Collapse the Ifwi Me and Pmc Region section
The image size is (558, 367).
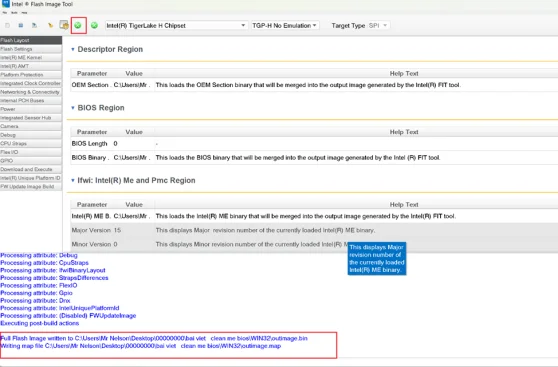tap(73, 180)
